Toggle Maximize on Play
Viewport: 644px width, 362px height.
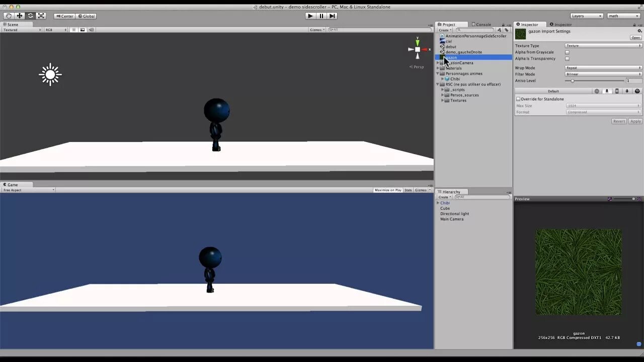click(x=388, y=190)
